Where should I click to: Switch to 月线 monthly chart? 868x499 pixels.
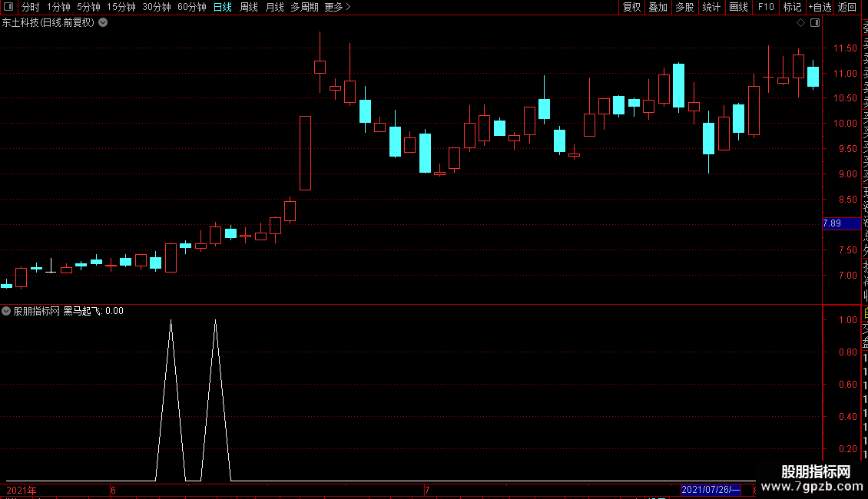click(x=274, y=7)
